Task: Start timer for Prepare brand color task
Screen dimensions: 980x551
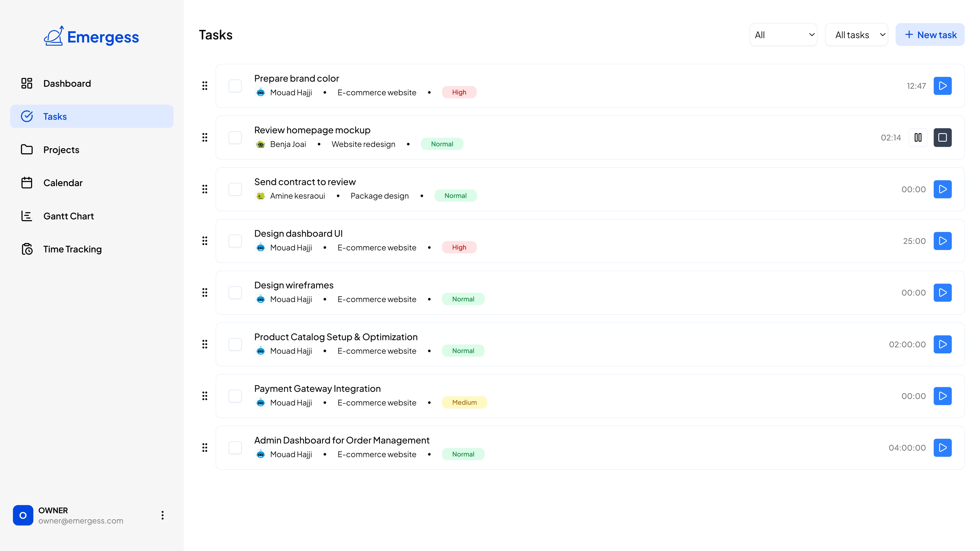Action: click(x=942, y=85)
